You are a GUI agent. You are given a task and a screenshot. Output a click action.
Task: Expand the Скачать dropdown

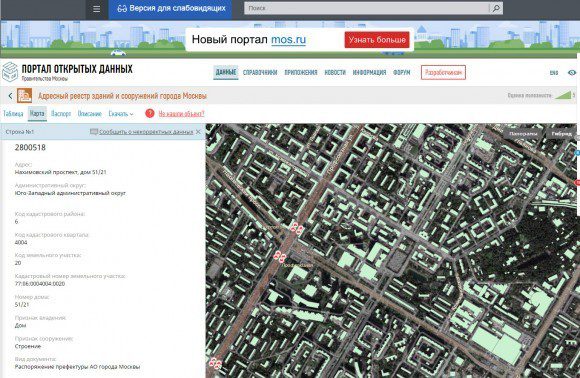[x=121, y=114]
